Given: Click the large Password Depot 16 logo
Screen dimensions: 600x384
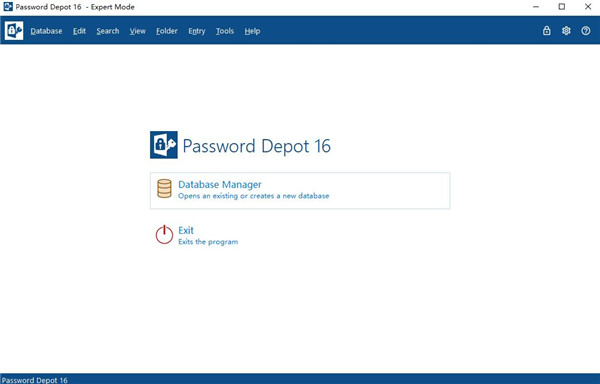Looking at the screenshot, I should pyautogui.click(x=164, y=145).
